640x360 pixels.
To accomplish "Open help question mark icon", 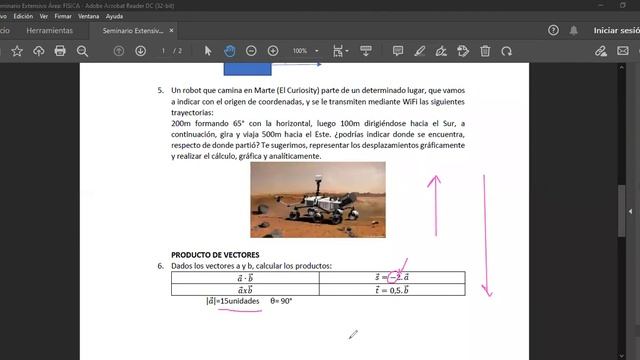I will tap(553, 30).
